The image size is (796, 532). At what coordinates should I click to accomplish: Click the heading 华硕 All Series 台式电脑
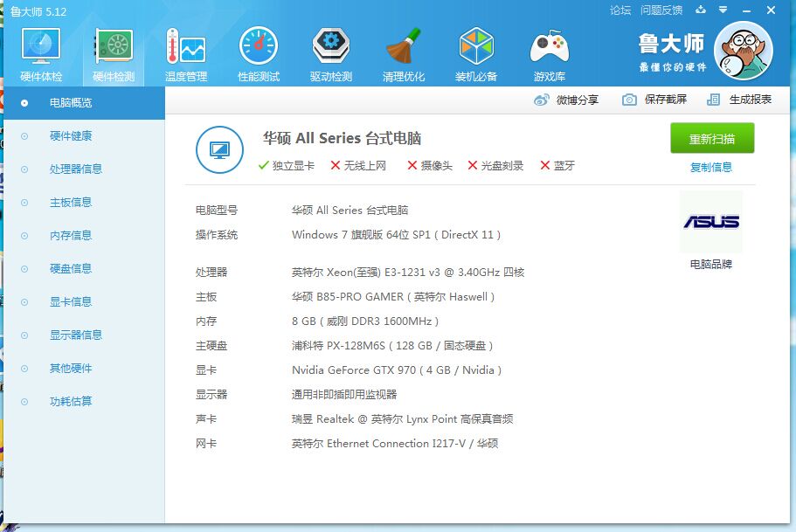343,138
